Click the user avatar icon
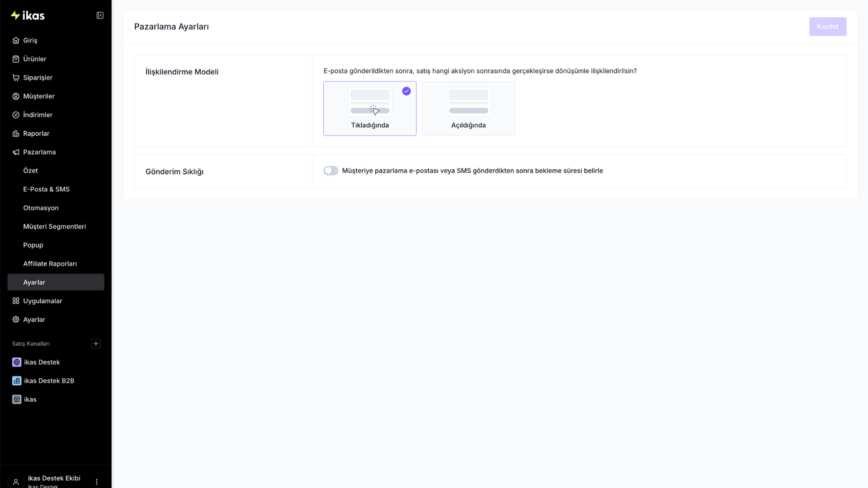 click(16, 481)
